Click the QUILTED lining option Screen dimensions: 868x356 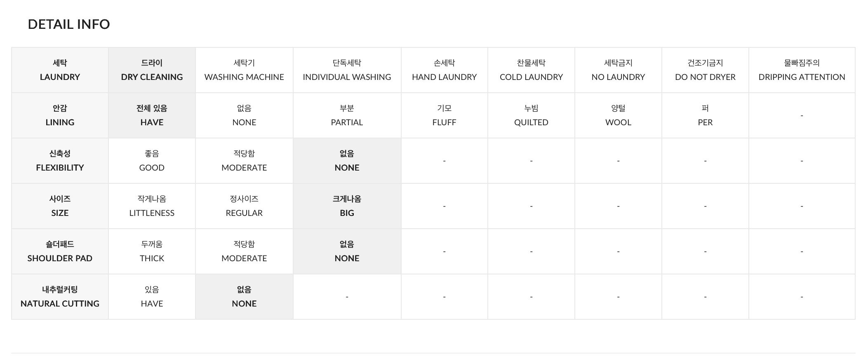531,115
